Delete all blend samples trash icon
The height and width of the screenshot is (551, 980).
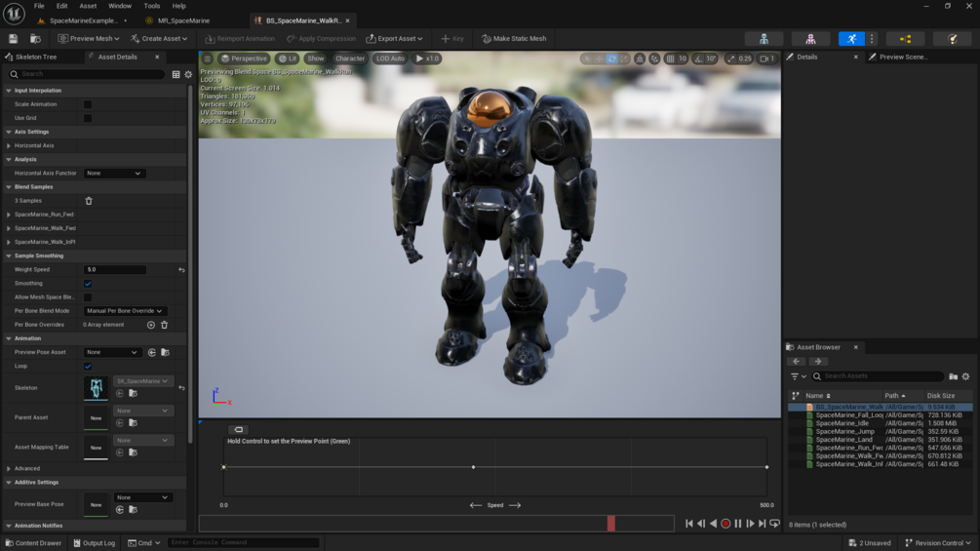[89, 201]
